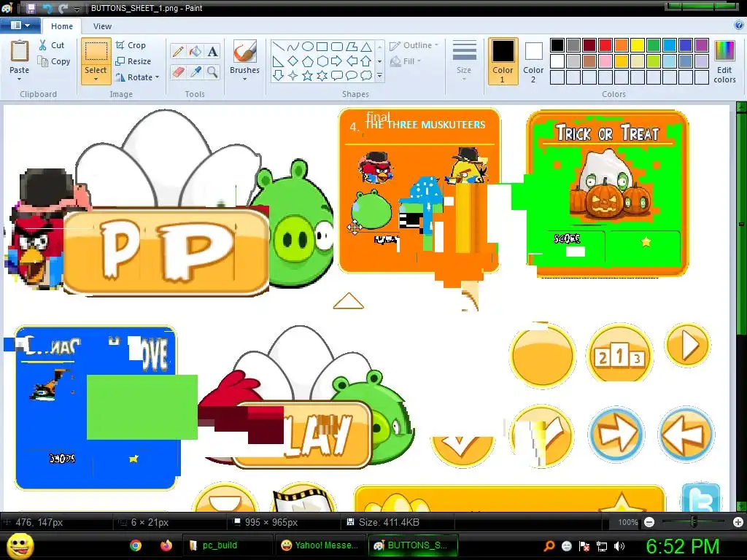Expand the Select options arrow
Viewport: 747px width, 560px height.
pyautogui.click(x=96, y=79)
